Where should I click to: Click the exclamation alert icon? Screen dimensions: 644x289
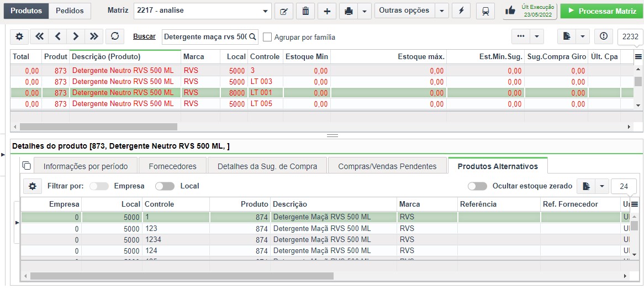pyautogui.click(x=603, y=36)
